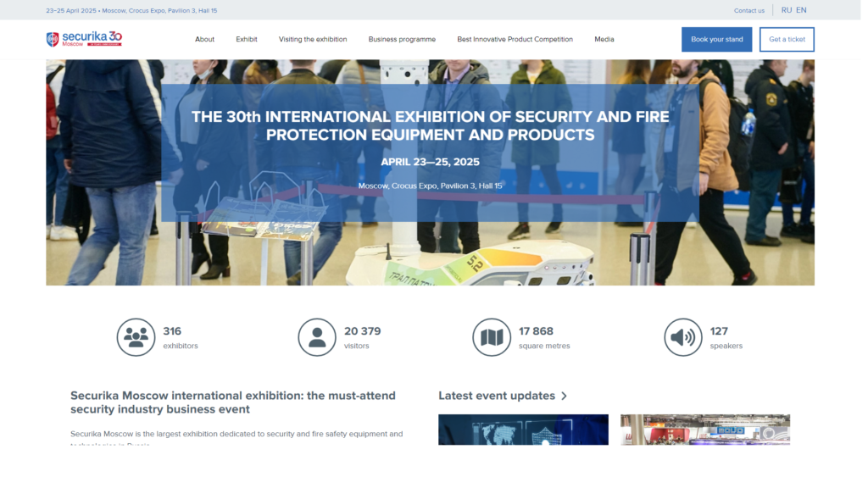
Task: Click the hero banner exhibition title
Action: pyautogui.click(x=430, y=125)
